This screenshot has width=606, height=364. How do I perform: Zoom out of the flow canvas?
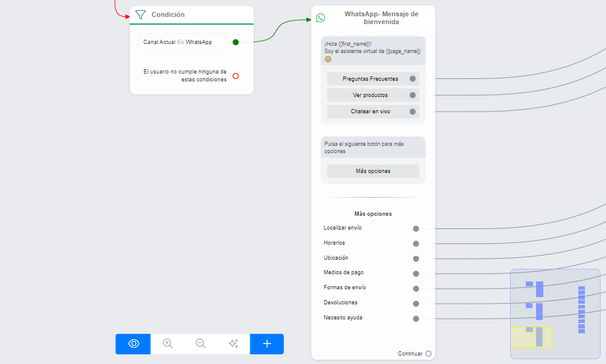[x=201, y=344]
